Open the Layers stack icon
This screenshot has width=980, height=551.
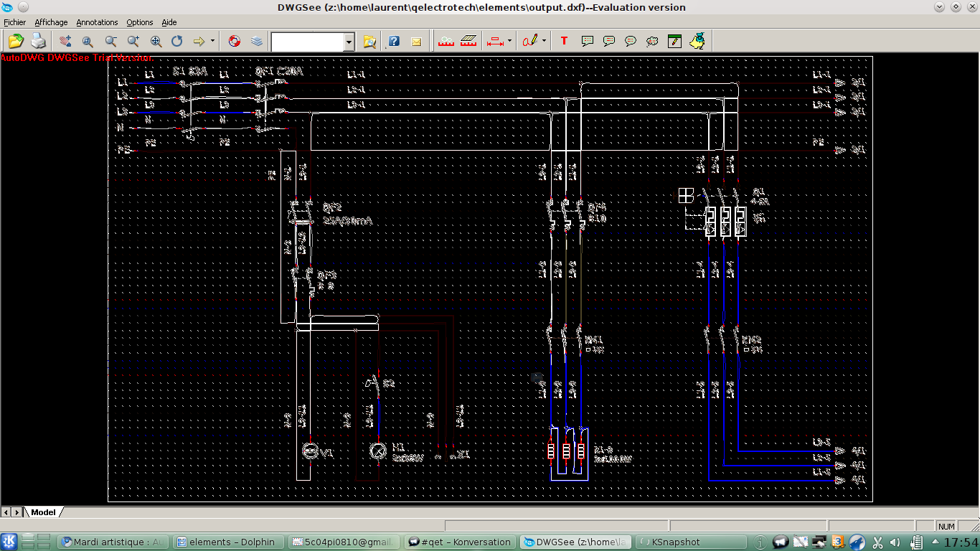pyautogui.click(x=257, y=41)
